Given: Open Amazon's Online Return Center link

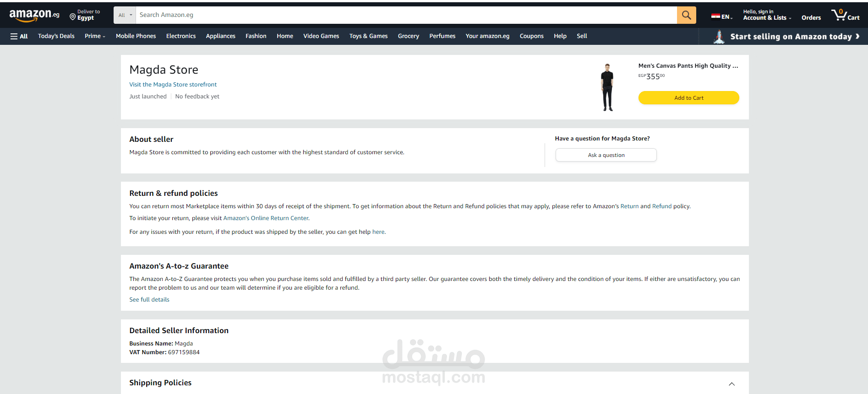Looking at the screenshot, I should point(266,218).
